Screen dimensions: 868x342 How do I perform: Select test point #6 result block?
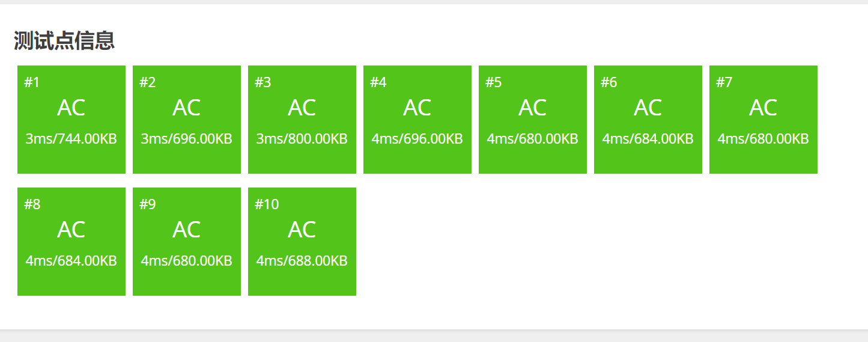point(648,120)
